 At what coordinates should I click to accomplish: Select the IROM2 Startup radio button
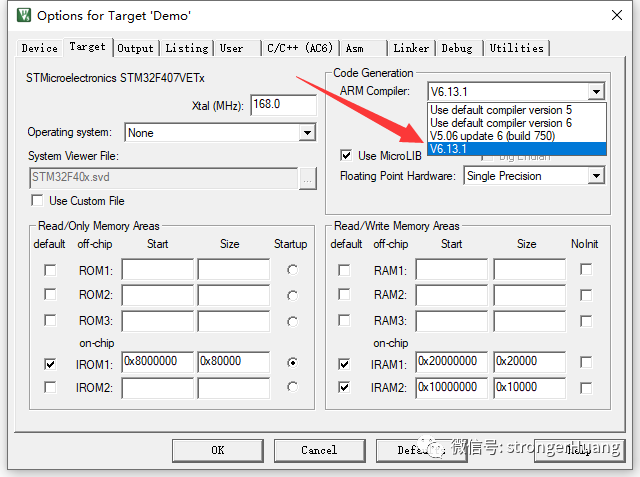click(x=292, y=387)
